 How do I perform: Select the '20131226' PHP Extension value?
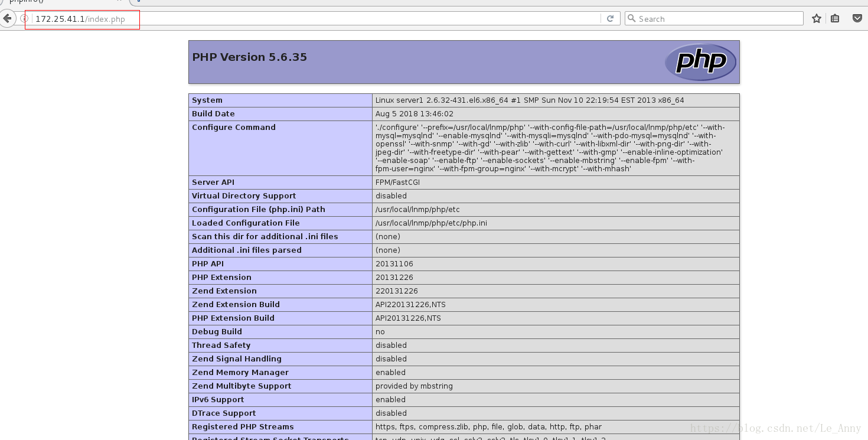pyautogui.click(x=394, y=278)
